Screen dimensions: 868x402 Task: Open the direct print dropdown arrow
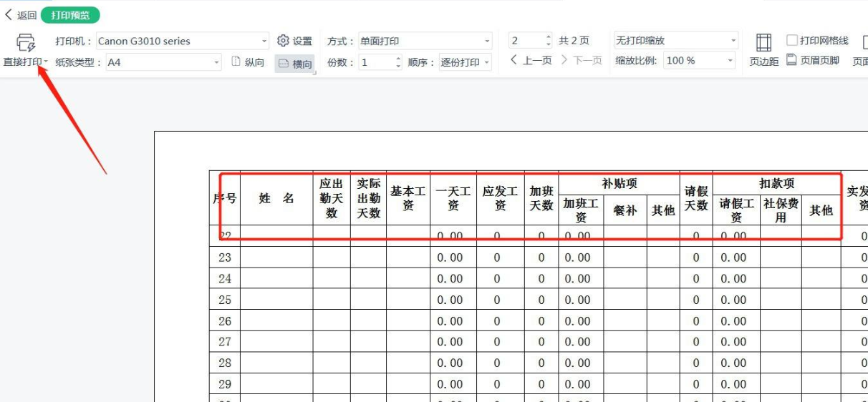46,62
